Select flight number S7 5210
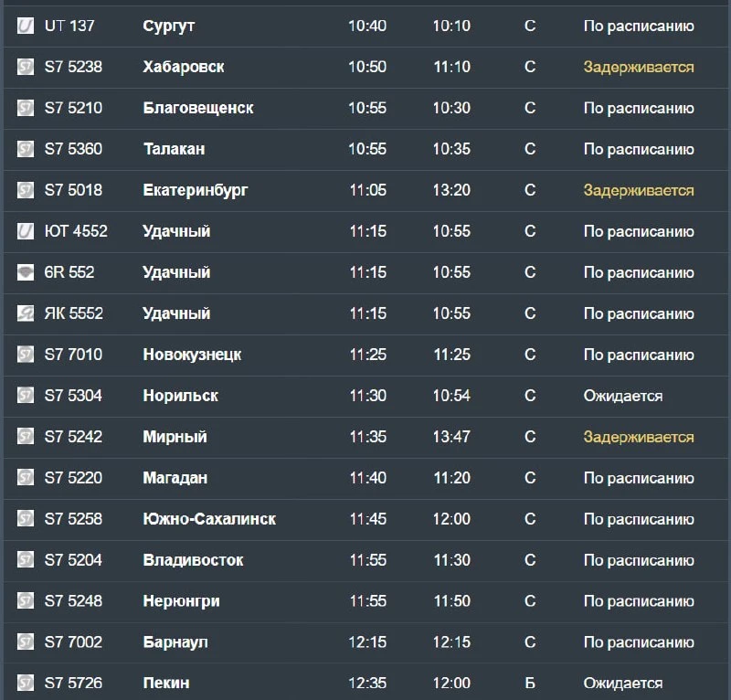Image resolution: width=731 pixels, height=700 pixels. 73,108
